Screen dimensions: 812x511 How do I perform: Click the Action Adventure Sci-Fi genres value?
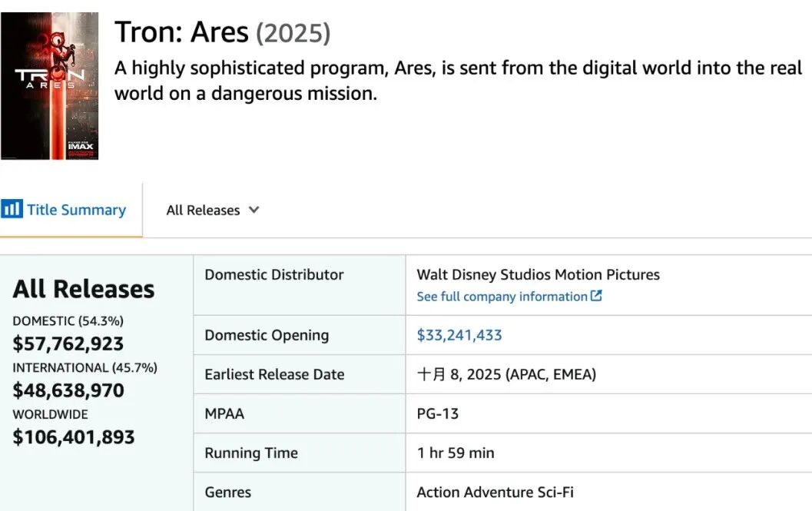495,493
